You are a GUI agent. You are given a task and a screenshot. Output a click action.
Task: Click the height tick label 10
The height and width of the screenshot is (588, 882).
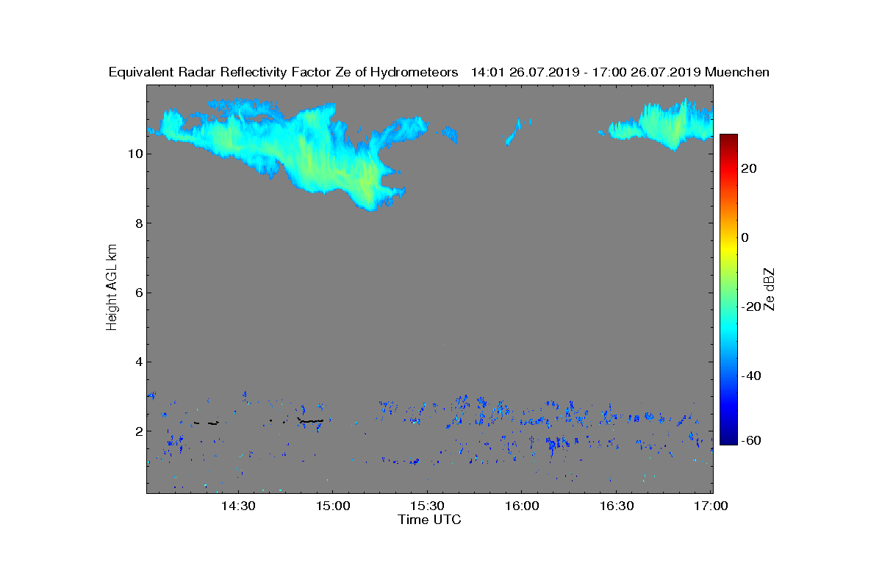tap(135, 154)
